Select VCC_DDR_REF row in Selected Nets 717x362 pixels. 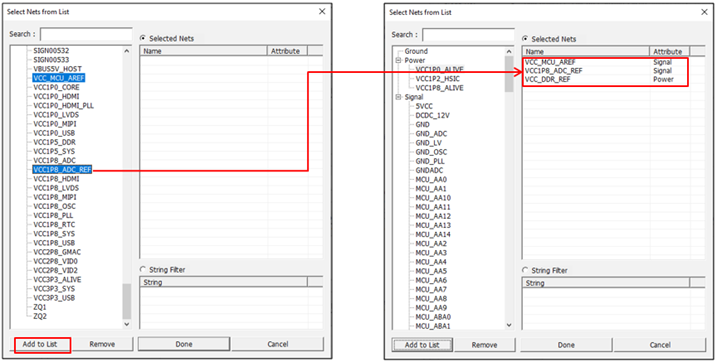[x=605, y=79]
